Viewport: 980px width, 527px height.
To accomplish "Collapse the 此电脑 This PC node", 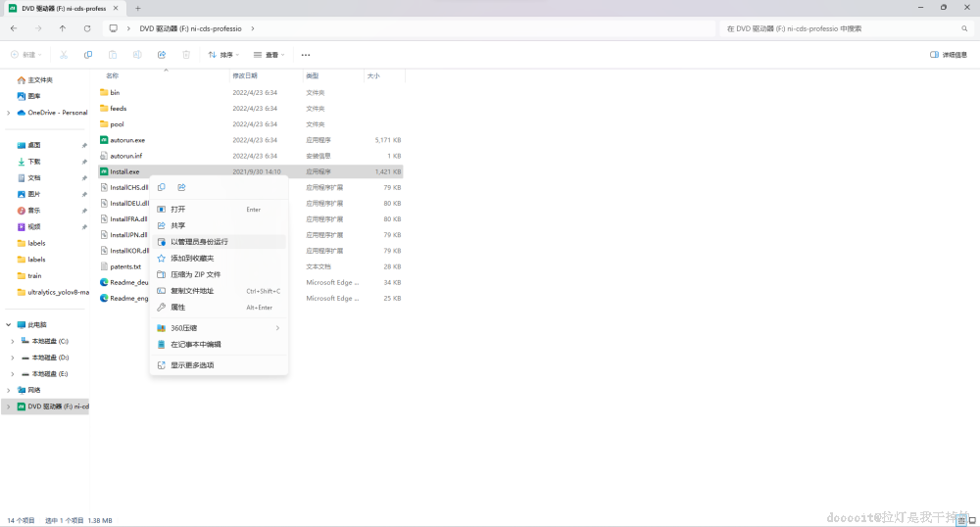I will 8,324.
